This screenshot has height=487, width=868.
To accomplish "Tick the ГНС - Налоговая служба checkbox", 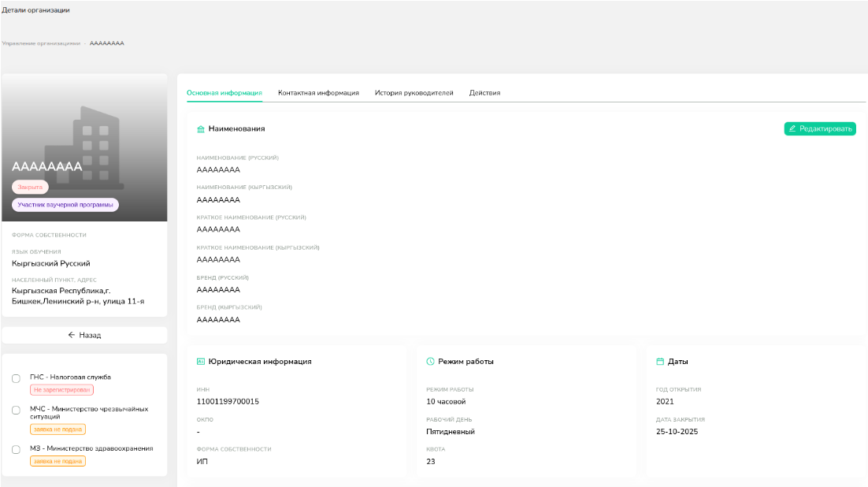I will click(x=16, y=379).
